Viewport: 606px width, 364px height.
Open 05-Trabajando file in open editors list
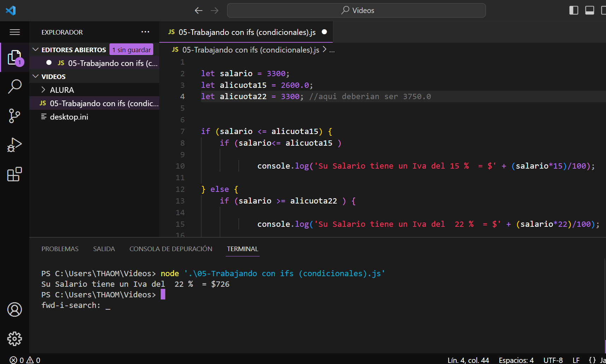click(x=95, y=63)
